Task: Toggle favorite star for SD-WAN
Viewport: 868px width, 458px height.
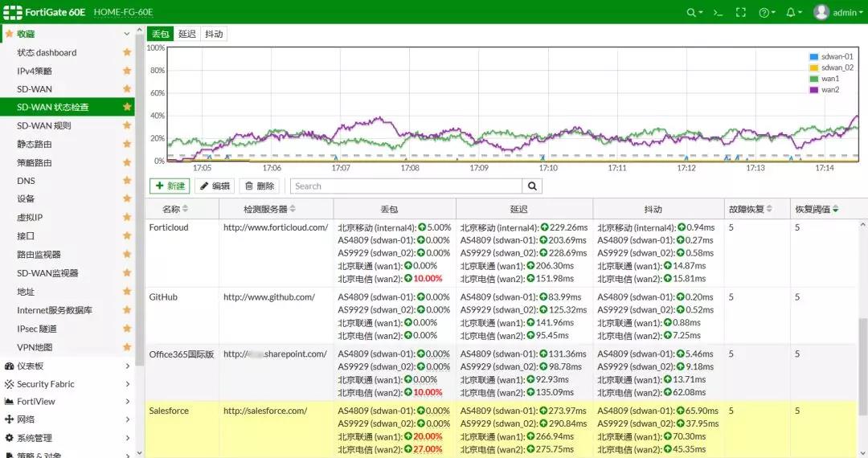Action: 127,89
